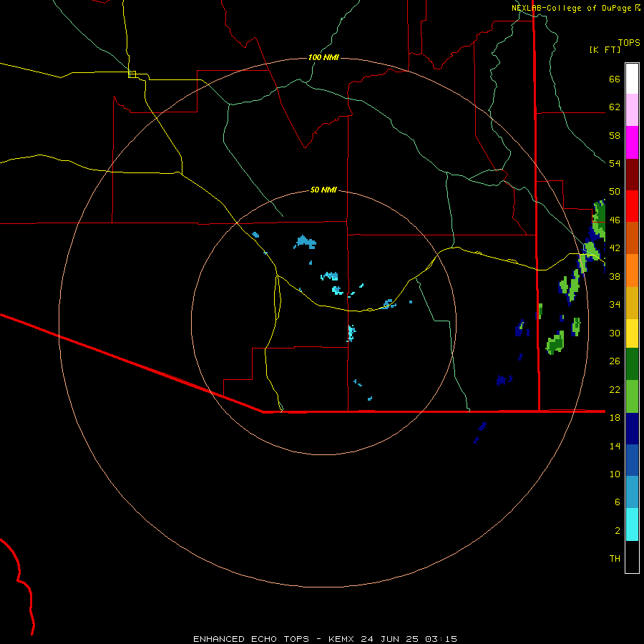Click the large green echo cell near map bottom-right
The height and width of the screenshot is (644, 644).
[x=555, y=343]
